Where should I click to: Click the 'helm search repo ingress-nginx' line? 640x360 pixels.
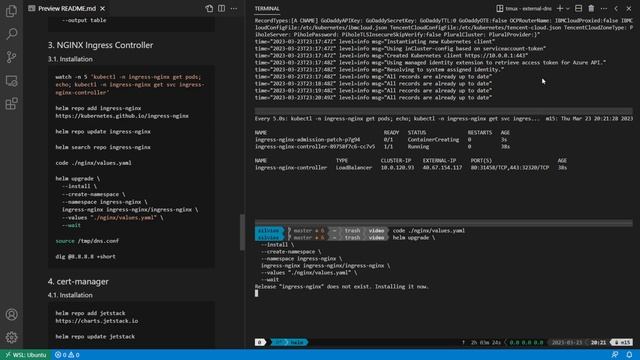pyautogui.click(x=103, y=147)
